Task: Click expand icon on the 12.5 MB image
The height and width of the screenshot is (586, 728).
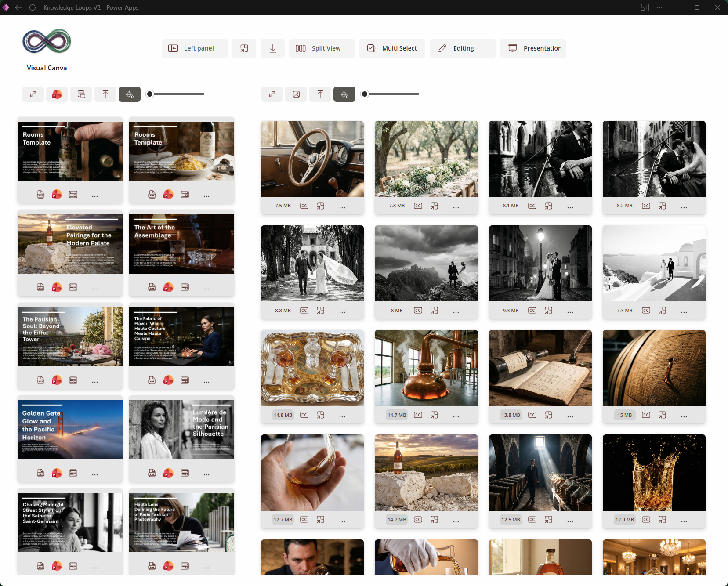Action: [549, 520]
